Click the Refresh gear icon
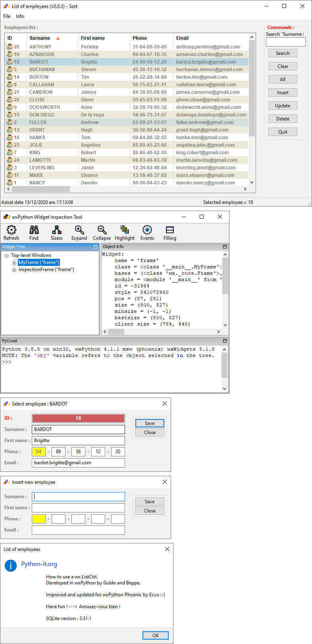 [x=11, y=230]
